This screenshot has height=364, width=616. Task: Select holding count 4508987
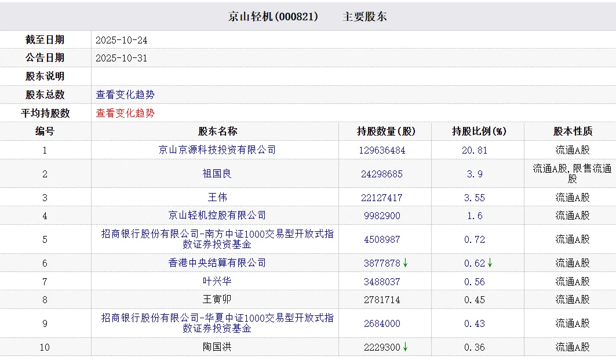coord(382,239)
